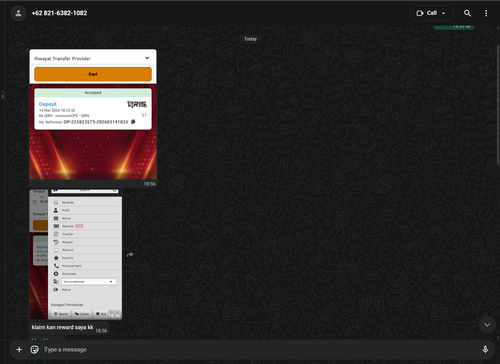This screenshot has width=500, height=364.
Task: Open the emoji picker
Action: pyautogui.click(x=34, y=349)
